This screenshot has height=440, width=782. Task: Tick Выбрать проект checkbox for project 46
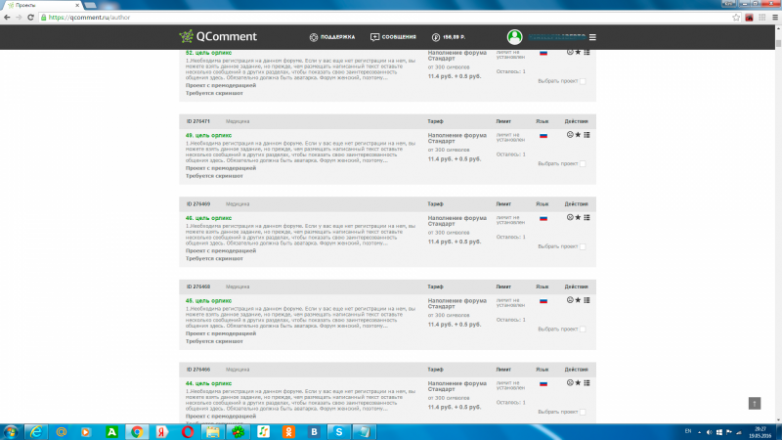pos(583,246)
